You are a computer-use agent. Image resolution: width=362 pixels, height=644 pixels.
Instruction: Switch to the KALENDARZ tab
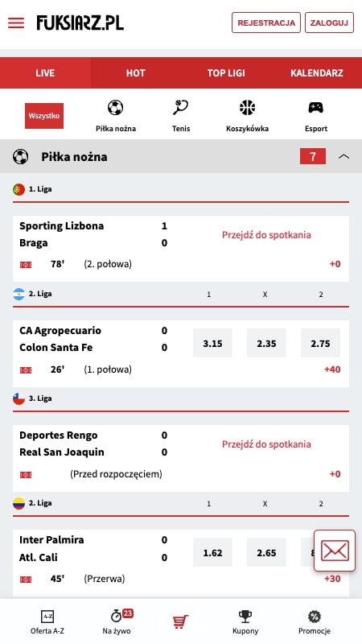click(x=316, y=73)
